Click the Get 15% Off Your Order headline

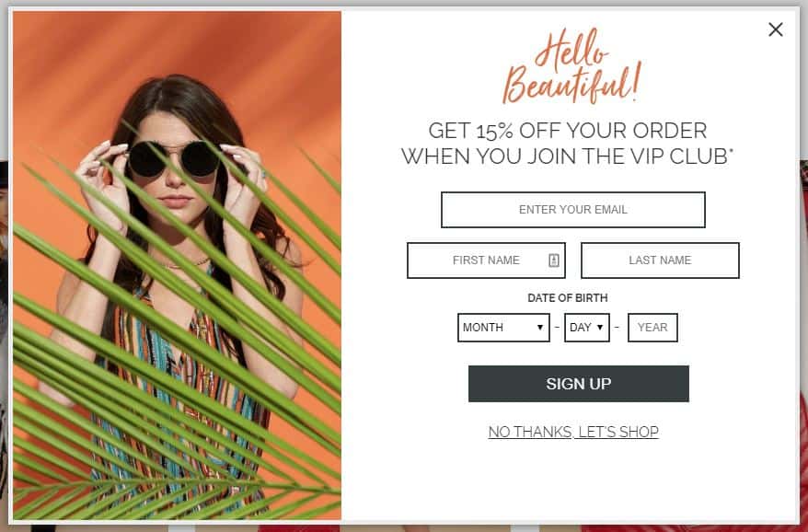click(568, 131)
